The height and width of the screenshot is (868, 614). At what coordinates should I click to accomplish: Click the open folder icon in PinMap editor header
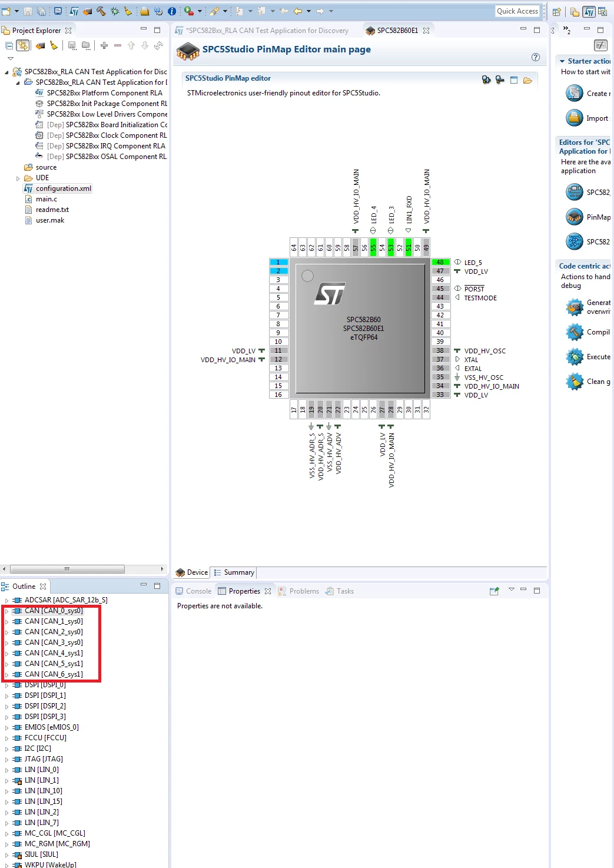[x=527, y=80]
